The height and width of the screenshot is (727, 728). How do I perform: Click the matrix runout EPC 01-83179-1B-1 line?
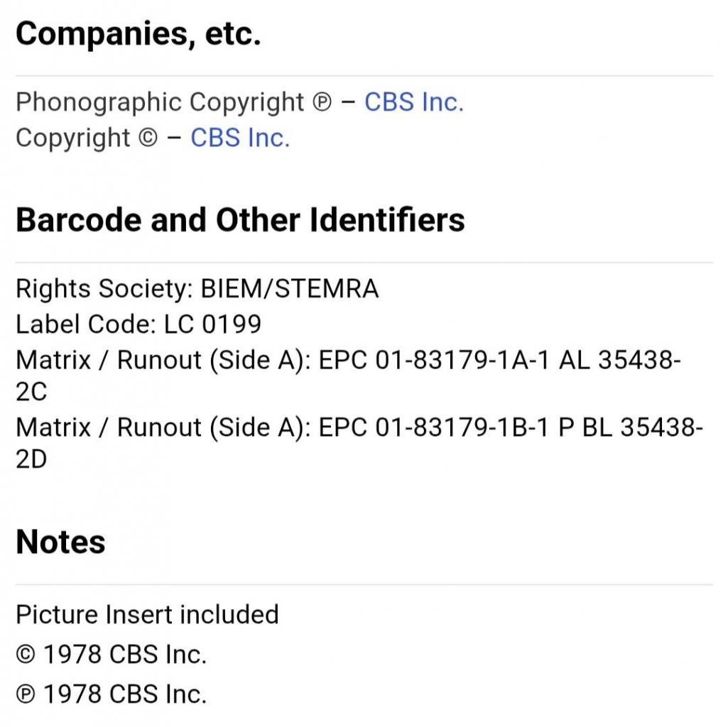click(x=359, y=427)
